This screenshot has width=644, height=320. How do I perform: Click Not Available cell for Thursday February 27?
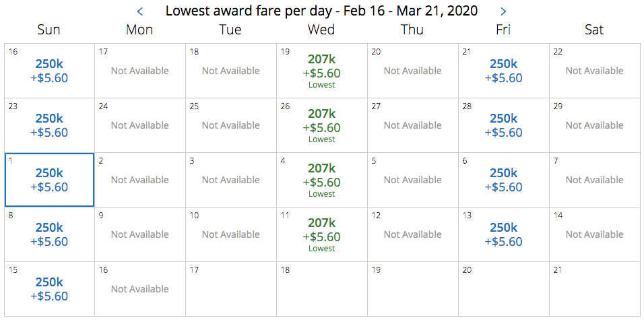pos(412,125)
